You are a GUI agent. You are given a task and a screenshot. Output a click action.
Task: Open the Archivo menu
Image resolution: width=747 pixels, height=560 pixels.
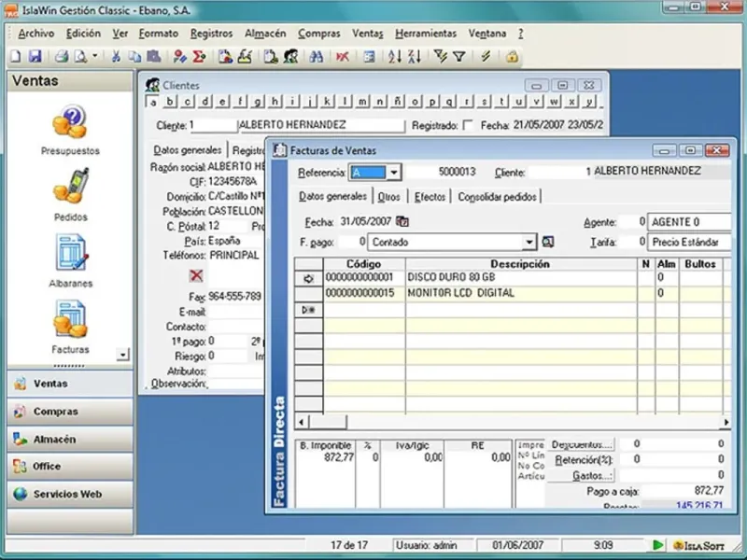35,34
